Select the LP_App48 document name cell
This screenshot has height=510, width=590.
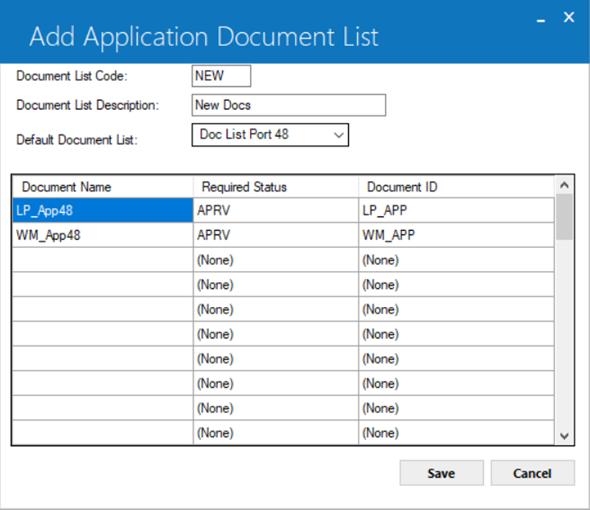point(103,210)
